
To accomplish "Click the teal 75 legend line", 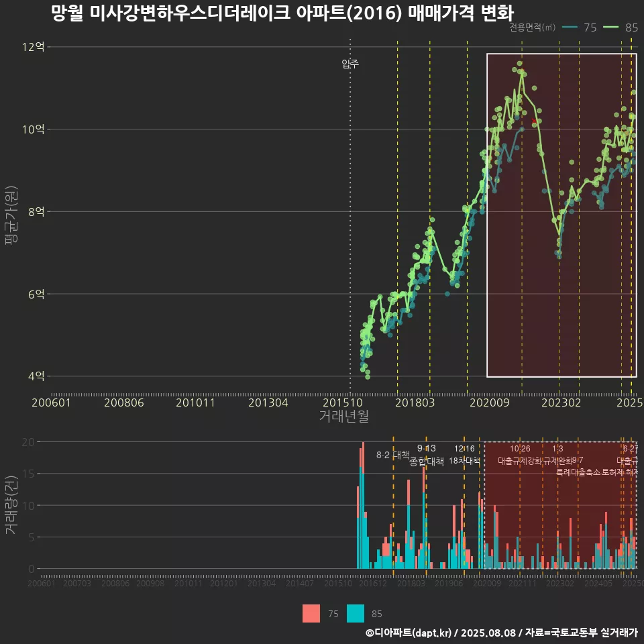I will pyautogui.click(x=570, y=27).
